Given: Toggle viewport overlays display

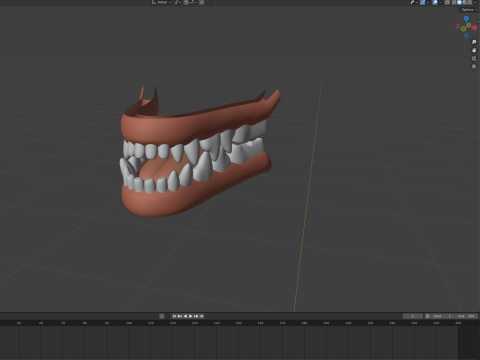Looking at the screenshot, I should 435,2.
